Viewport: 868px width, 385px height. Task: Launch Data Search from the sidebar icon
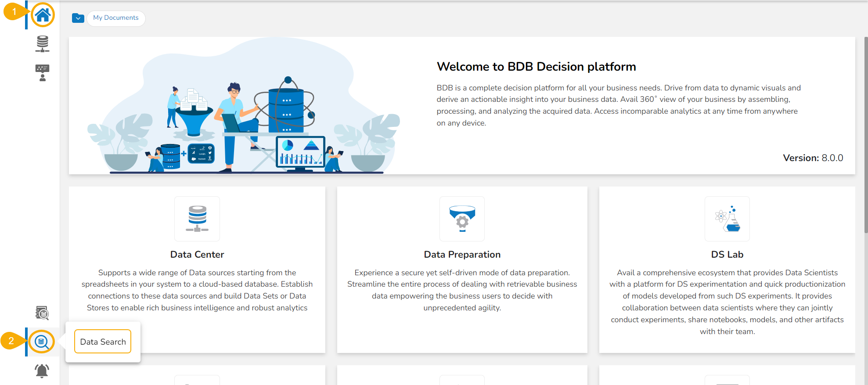(42, 342)
